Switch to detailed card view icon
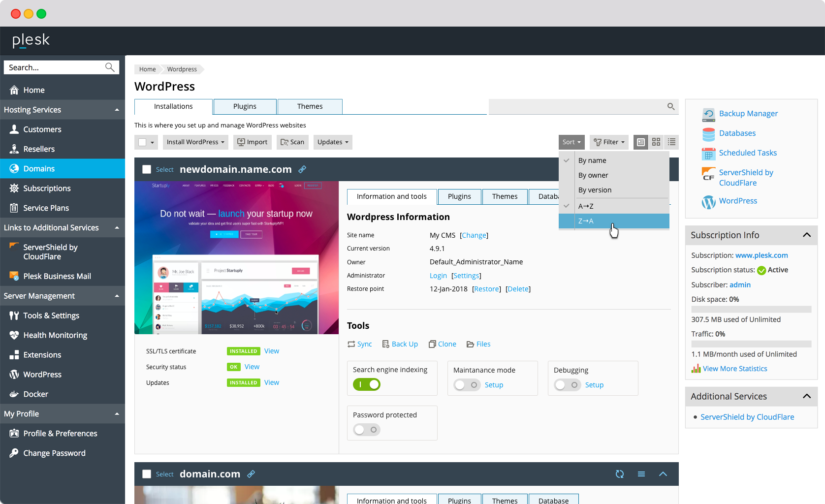Viewport: 825px width, 504px height. point(641,142)
